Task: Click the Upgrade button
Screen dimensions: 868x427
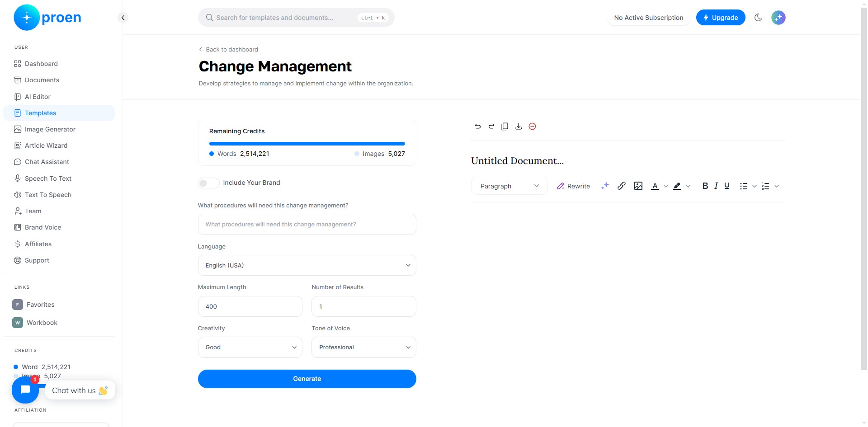Action: pos(721,18)
